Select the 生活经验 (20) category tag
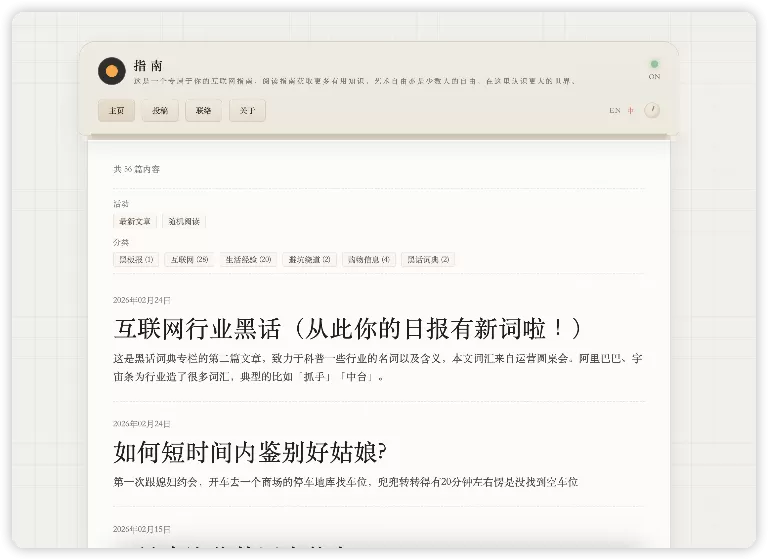Viewport: 768px width, 560px height. pos(247,260)
